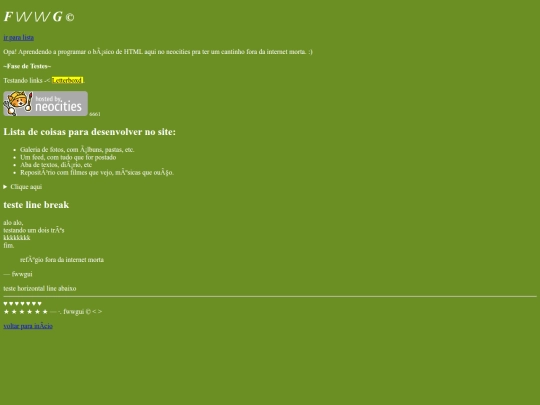This screenshot has height=405, width=540.
Task: Click the blockquote 'refúgio fora da internet morta'
Action: (x=62, y=260)
